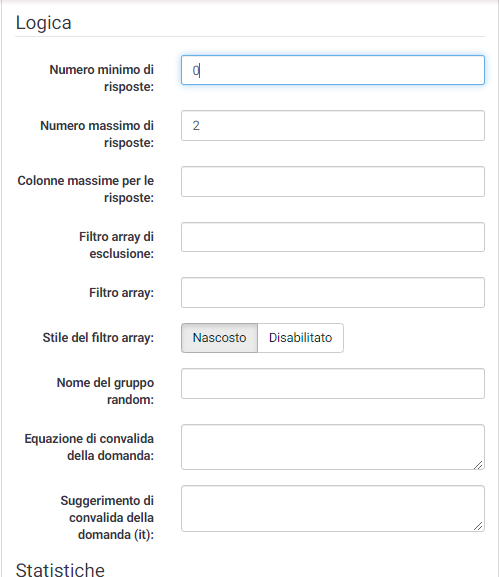The image size is (499, 577).
Task: Focus the Numero massimo di risposte field
Action: (333, 125)
